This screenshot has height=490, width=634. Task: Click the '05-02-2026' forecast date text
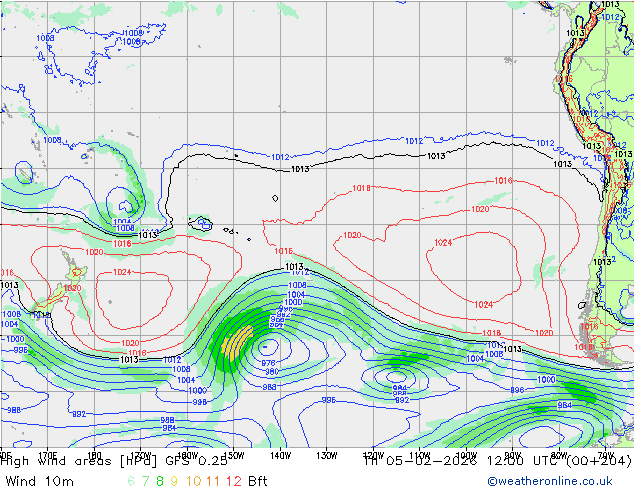click(432, 461)
